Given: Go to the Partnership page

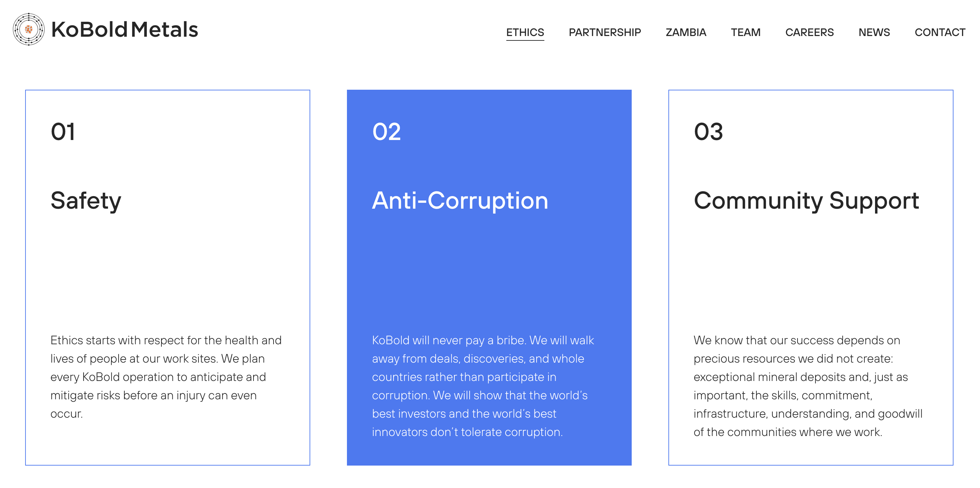Looking at the screenshot, I should (x=604, y=32).
